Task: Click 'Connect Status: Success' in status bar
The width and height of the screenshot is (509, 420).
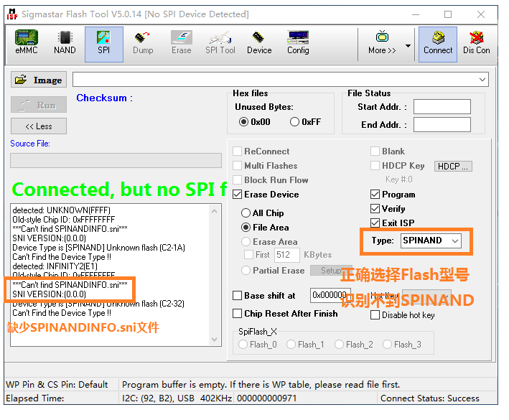Action: pos(430,398)
